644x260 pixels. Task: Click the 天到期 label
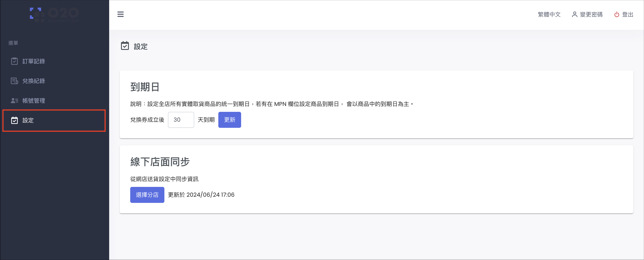pos(206,120)
